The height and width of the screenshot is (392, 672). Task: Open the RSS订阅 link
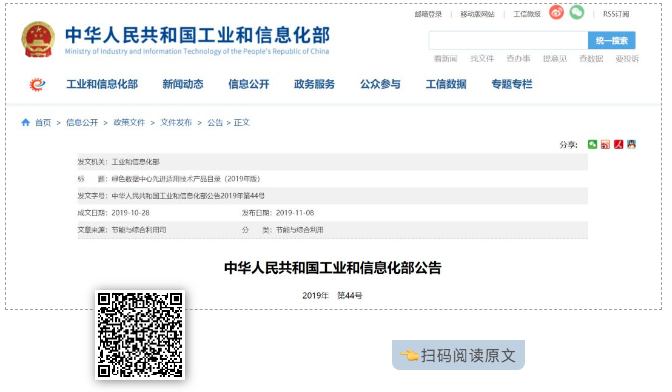pos(616,14)
